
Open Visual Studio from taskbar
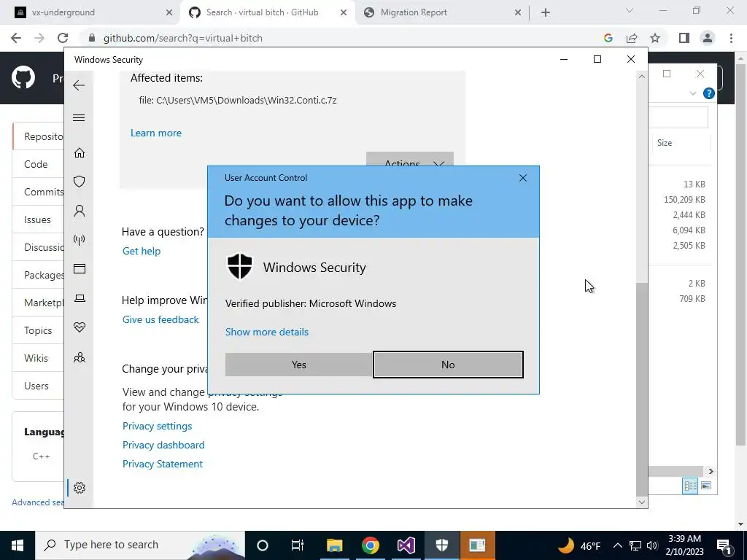click(406, 545)
